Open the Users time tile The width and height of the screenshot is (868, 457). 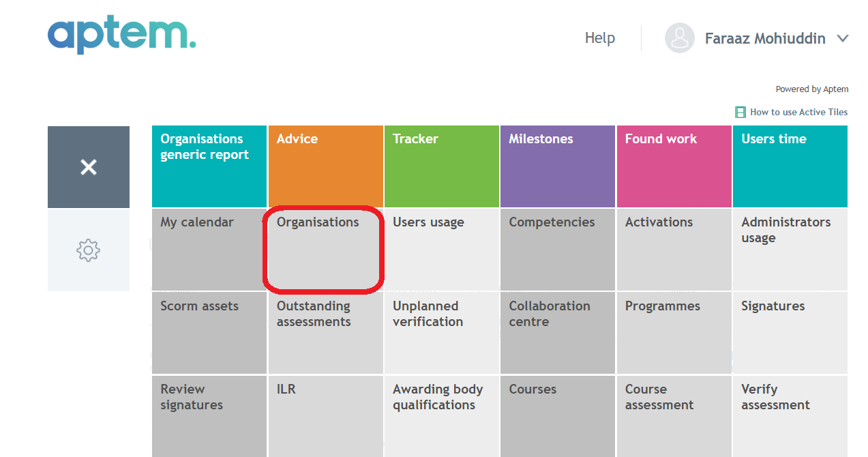(x=790, y=166)
